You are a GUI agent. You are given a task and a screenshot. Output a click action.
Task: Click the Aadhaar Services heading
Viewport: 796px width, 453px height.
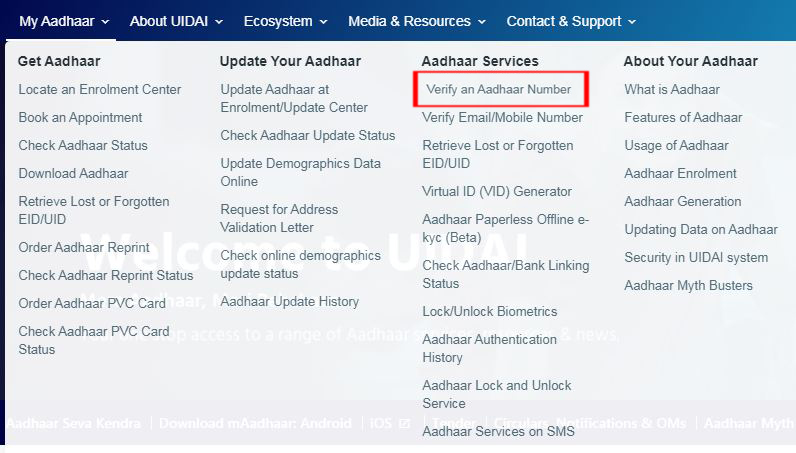pyautogui.click(x=480, y=61)
